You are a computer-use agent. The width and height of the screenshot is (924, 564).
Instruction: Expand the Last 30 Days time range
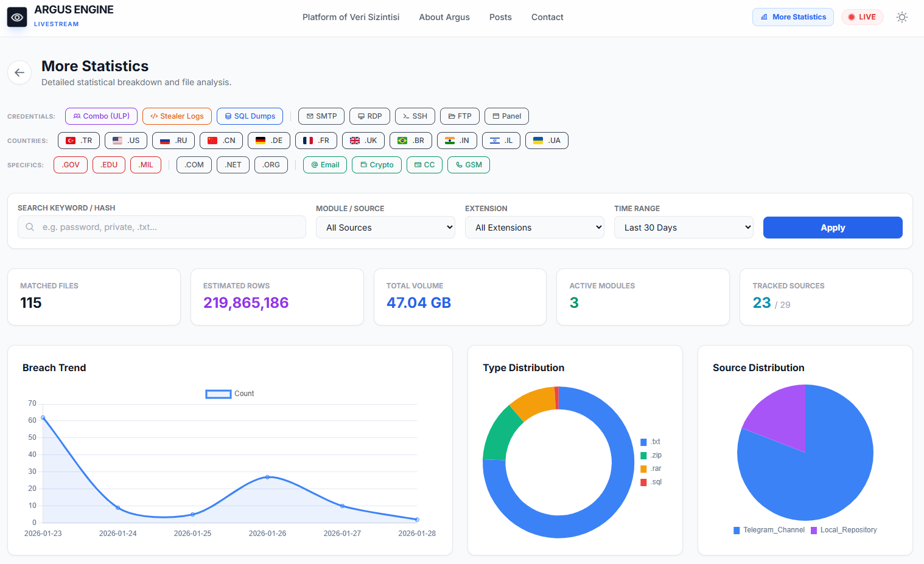pos(684,228)
